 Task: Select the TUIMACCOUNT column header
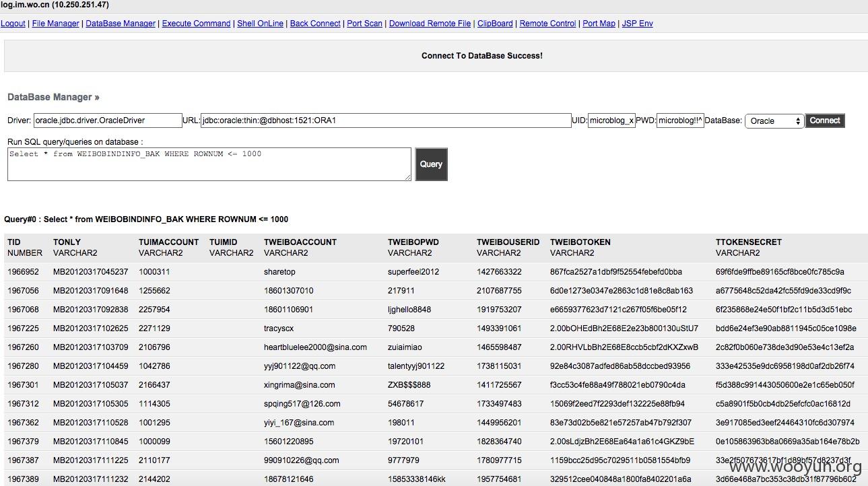[168, 242]
